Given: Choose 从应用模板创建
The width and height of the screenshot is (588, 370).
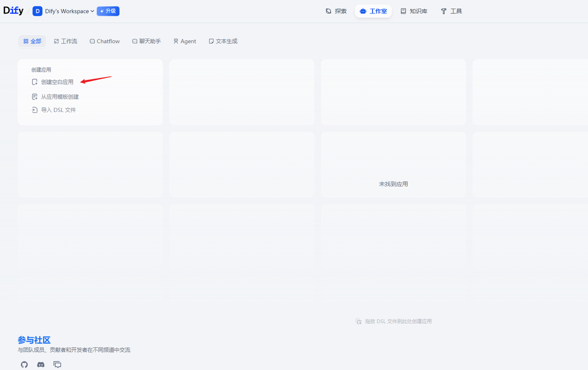Looking at the screenshot, I should click(x=55, y=97).
